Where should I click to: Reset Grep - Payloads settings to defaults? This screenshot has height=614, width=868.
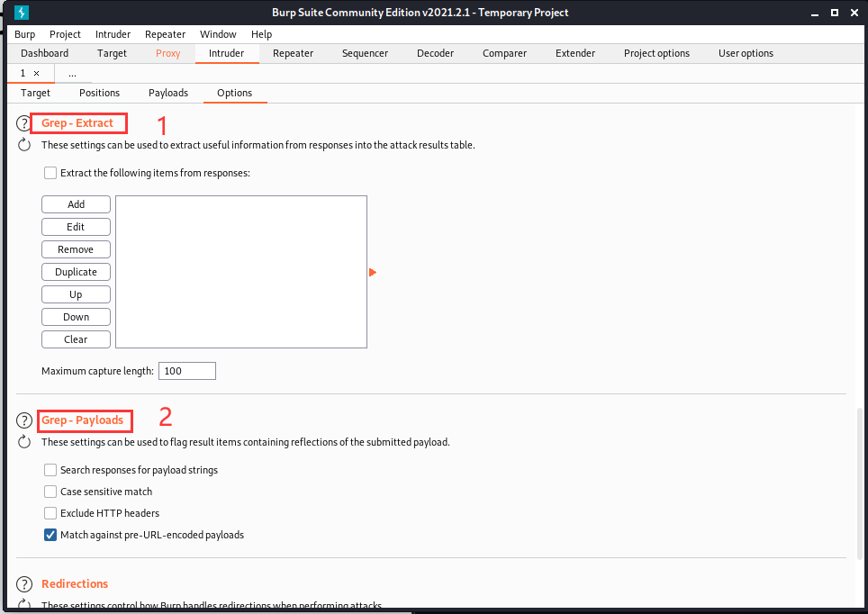pyautogui.click(x=23, y=442)
